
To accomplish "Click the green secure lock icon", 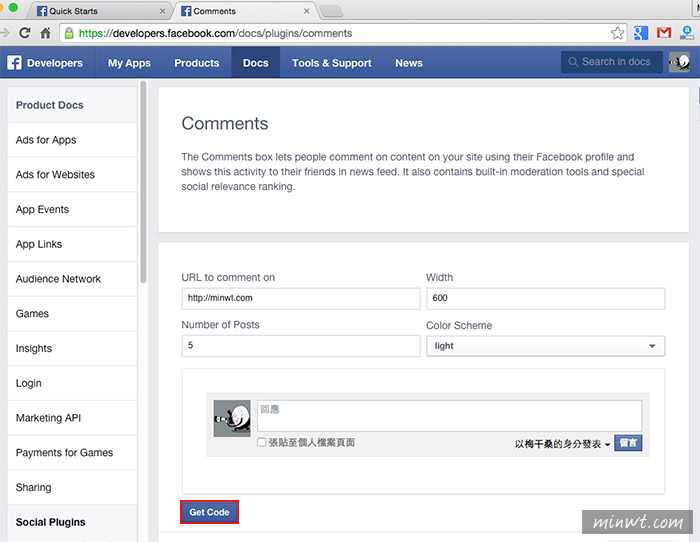I will (x=69, y=33).
